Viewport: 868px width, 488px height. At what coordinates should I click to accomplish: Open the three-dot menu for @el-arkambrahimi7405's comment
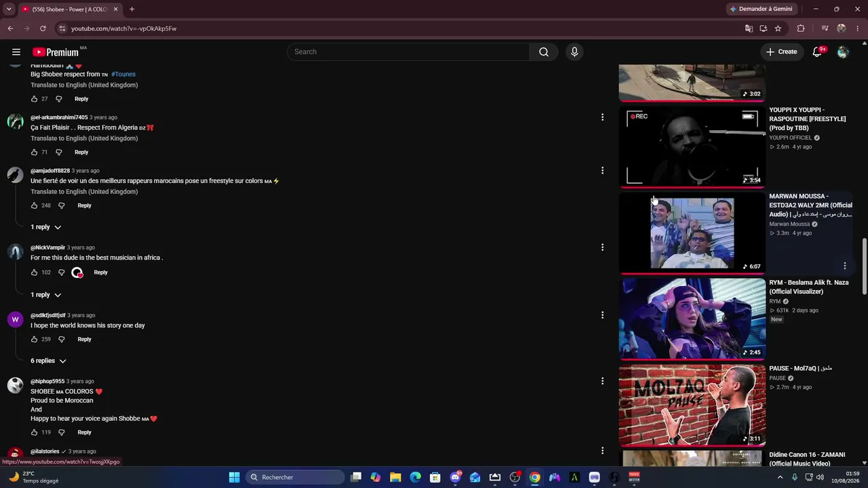602,117
